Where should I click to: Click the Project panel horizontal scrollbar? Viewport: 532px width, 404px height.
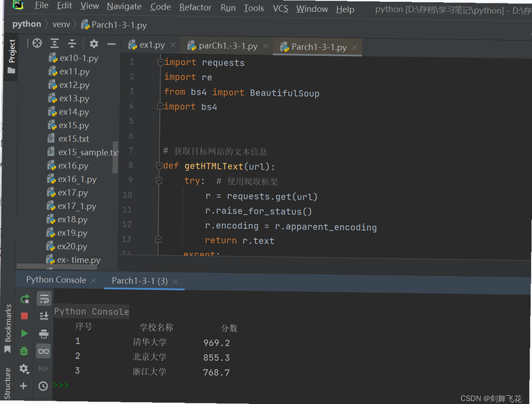(57, 266)
